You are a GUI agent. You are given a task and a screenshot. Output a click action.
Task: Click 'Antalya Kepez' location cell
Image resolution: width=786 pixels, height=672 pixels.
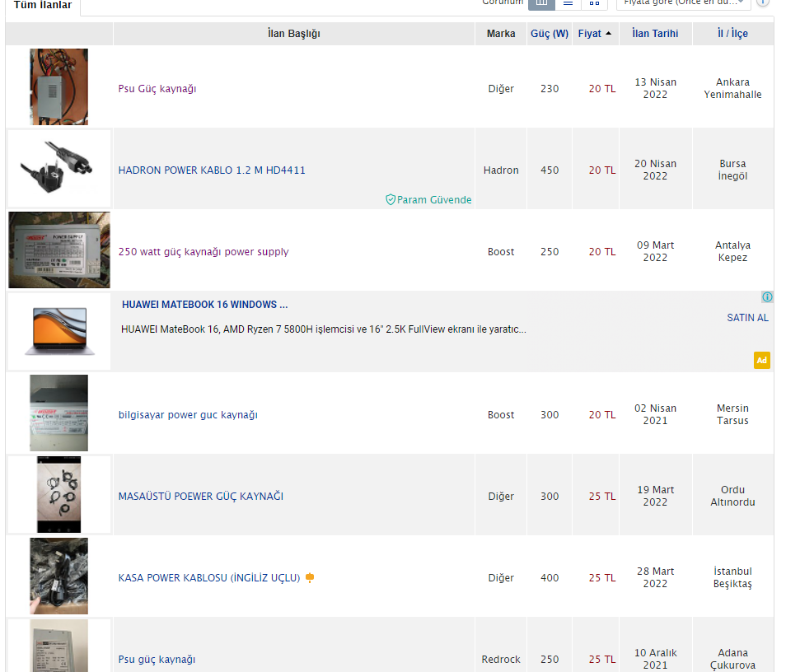[732, 251]
